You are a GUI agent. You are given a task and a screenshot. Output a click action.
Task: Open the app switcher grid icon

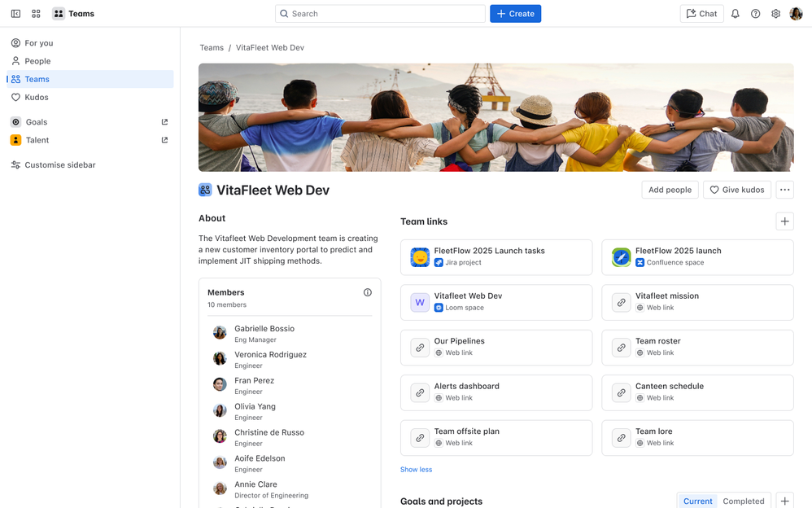(x=36, y=14)
